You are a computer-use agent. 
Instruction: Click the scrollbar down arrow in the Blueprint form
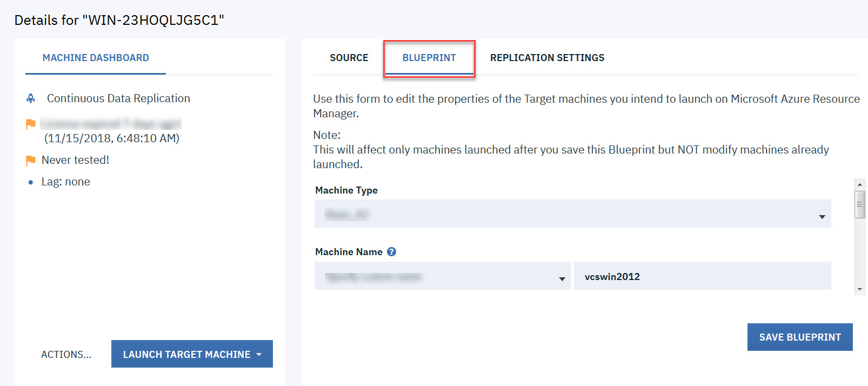[860, 290]
